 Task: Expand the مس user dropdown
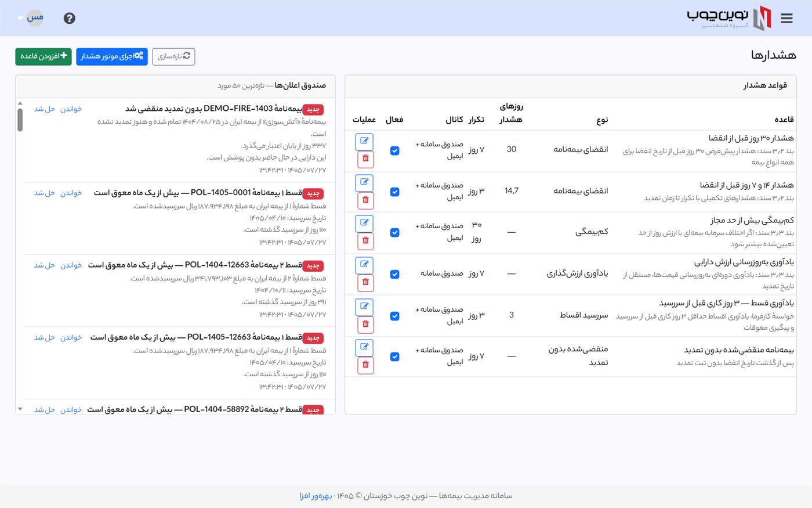(31, 18)
